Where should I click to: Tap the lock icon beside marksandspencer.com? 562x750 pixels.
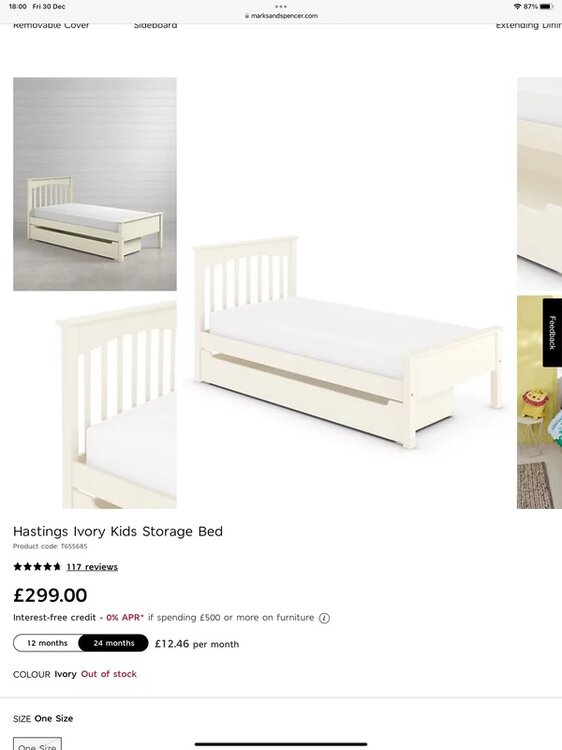pyautogui.click(x=247, y=16)
